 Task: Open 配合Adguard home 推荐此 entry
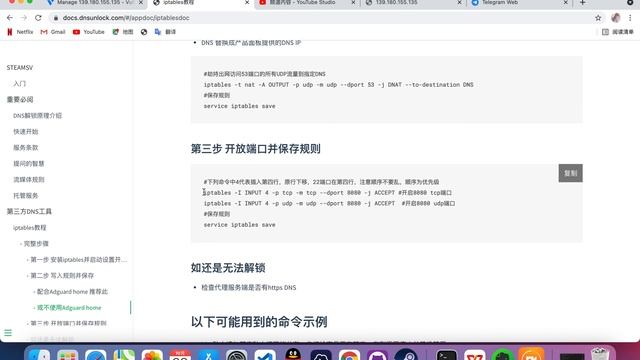tap(72, 291)
